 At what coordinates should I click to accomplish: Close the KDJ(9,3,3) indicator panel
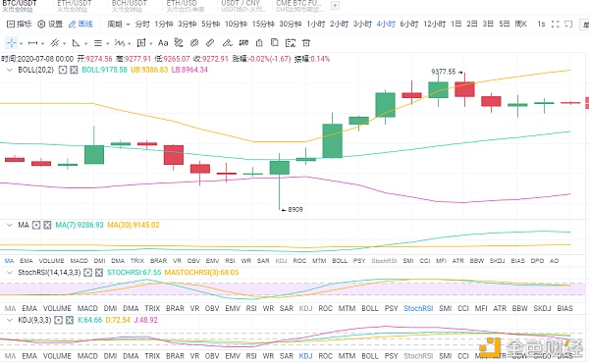(x=70, y=320)
